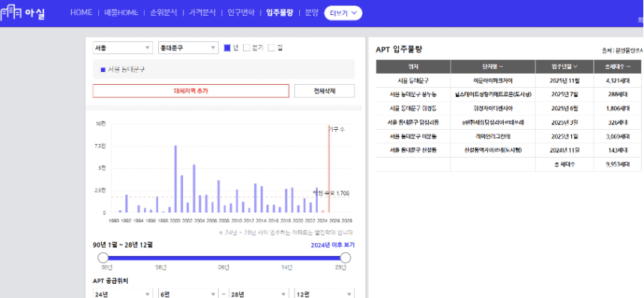Click the blue legend square next to 서울 동대문구
Screen dimensions: 644x298
(x=103, y=70)
